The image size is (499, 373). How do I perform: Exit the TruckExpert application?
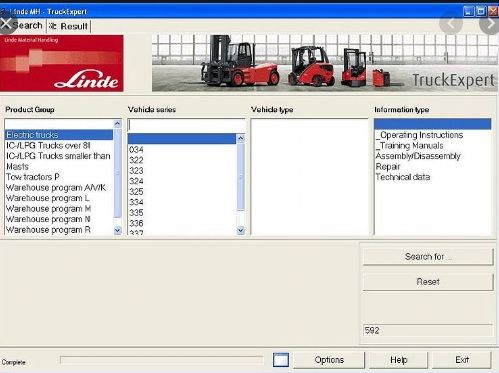(x=462, y=360)
